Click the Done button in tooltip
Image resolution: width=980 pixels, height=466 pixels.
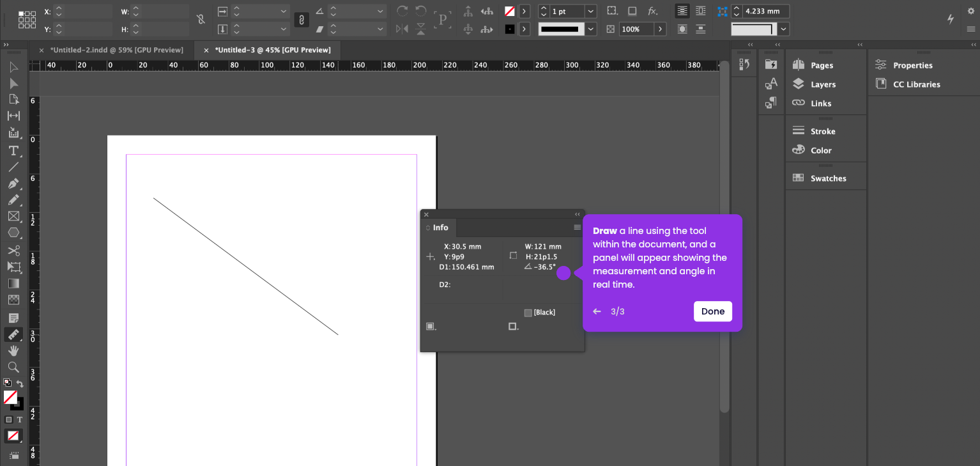pyautogui.click(x=713, y=311)
